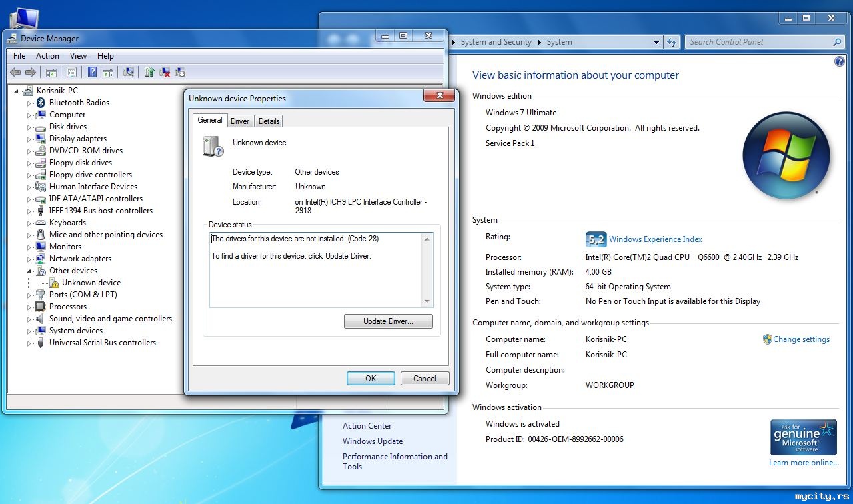Click the ask for genuine Microsoft software badge
The width and height of the screenshot is (853, 504).
[x=803, y=438]
